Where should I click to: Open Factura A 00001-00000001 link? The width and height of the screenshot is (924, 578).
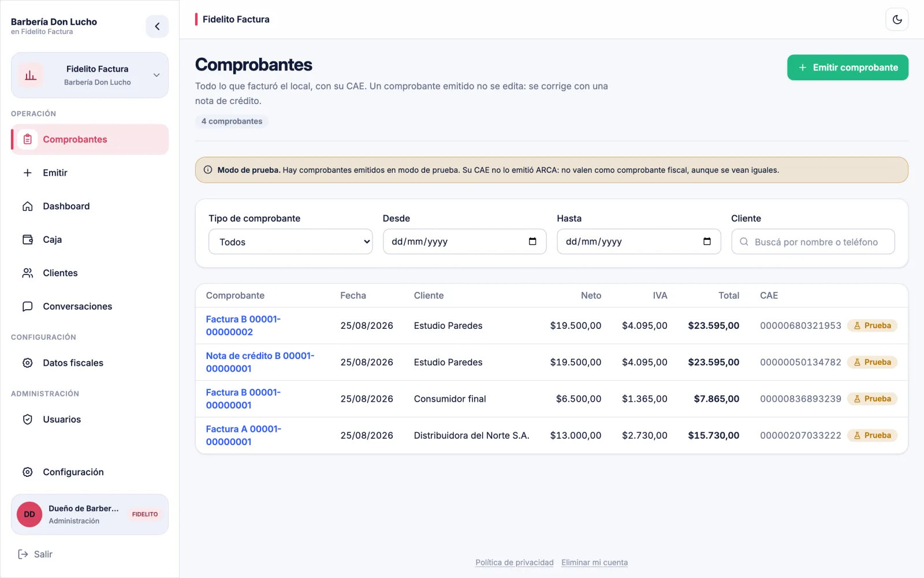(243, 435)
